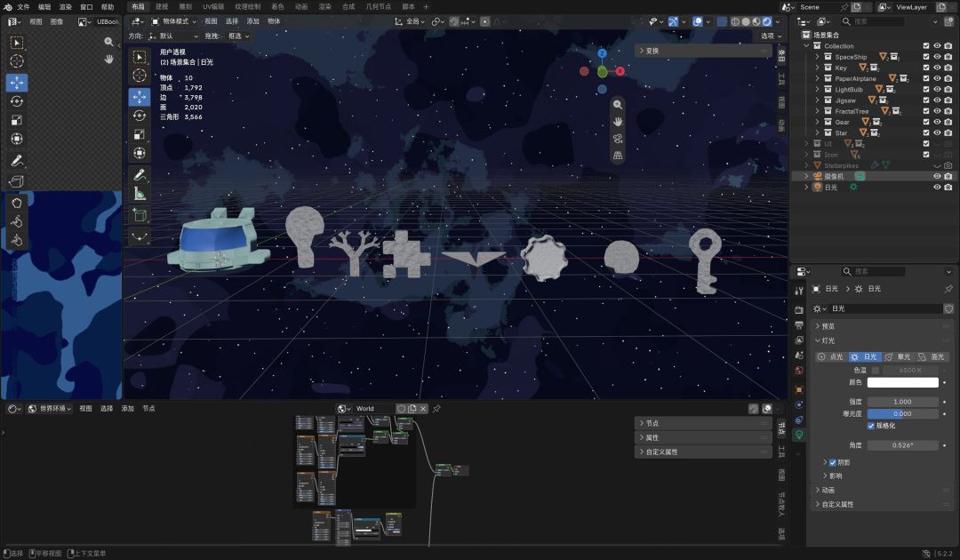960x560 pixels.
Task: Click the white 颜色 swatch
Action: (902, 382)
